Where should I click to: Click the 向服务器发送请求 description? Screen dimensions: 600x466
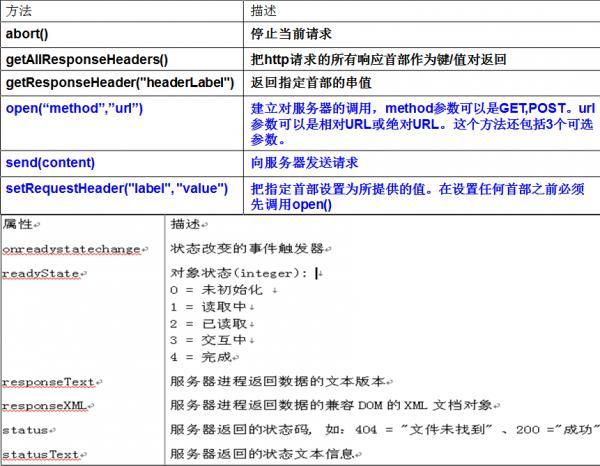tap(304, 162)
